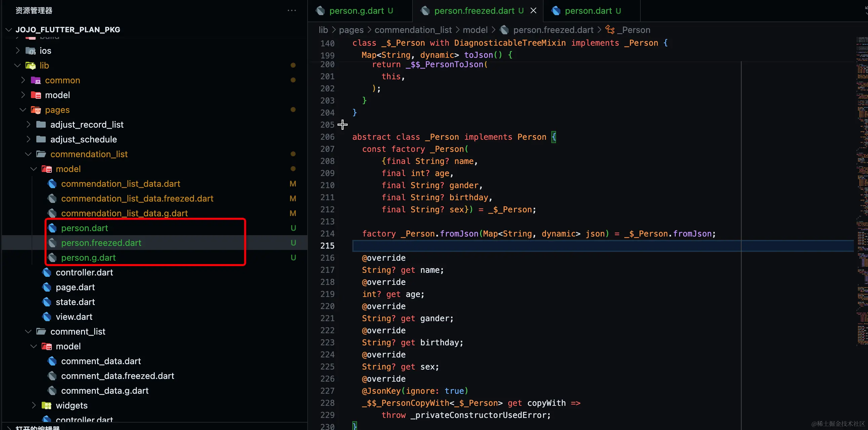Click the Dart icon beside view.dart

click(x=46, y=317)
